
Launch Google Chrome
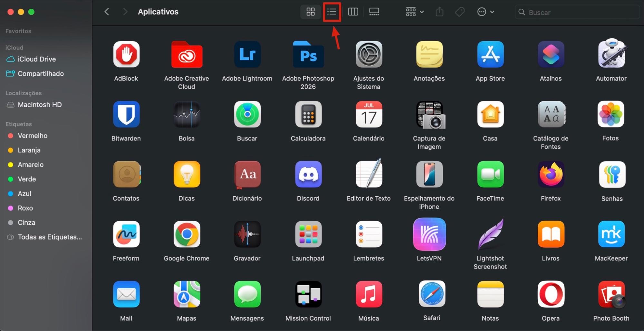coord(186,234)
